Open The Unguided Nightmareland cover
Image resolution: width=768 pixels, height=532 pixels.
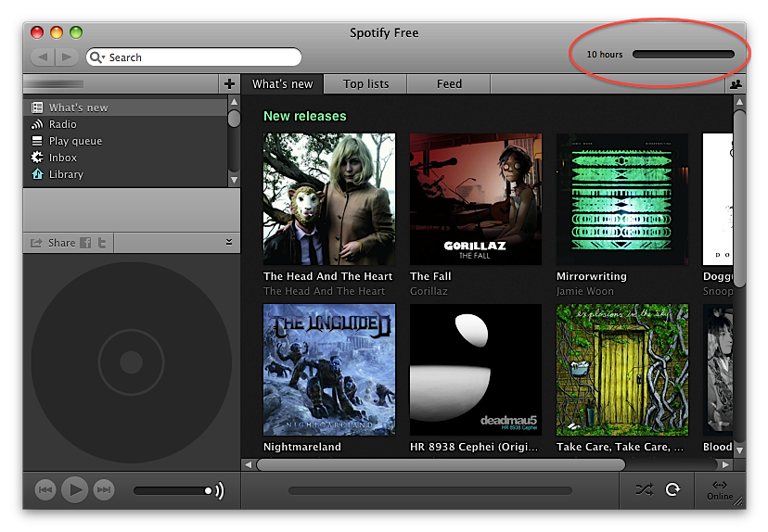(329, 370)
